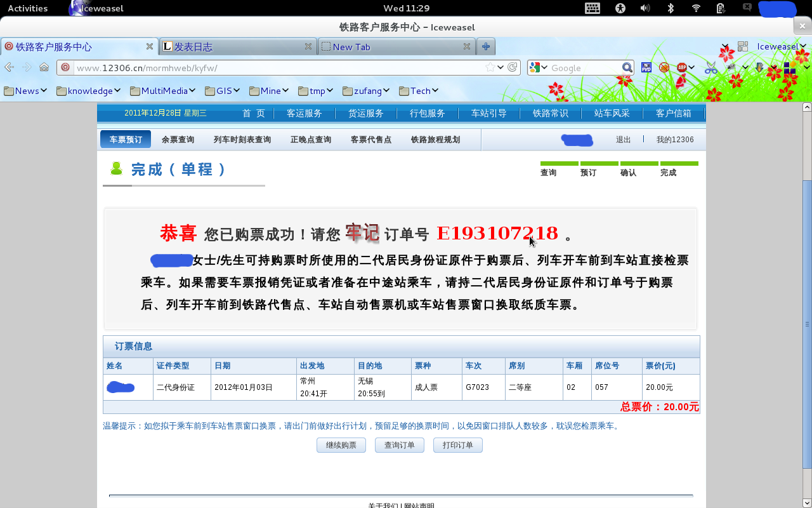Open 铁路常识 in site navigation

[551, 114]
